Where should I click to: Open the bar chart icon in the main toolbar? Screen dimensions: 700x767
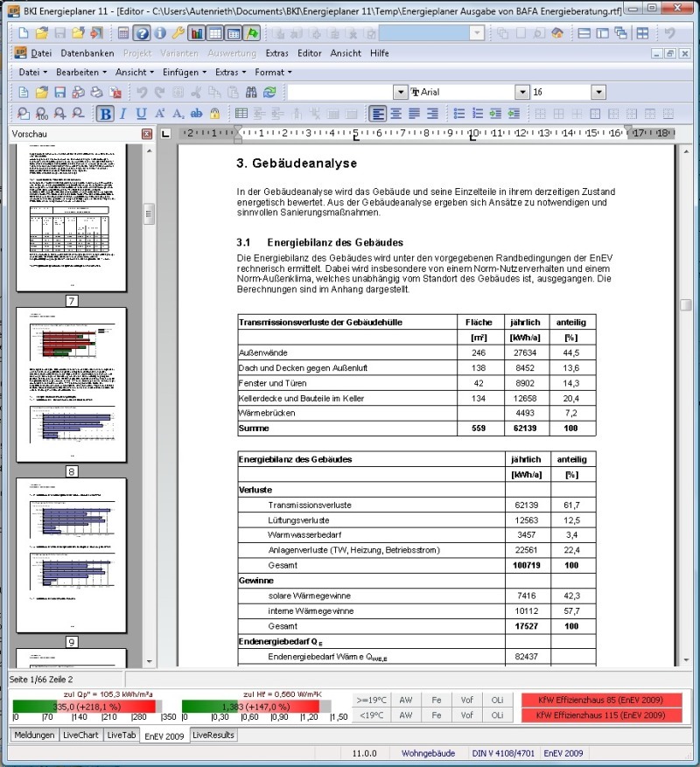coord(197,33)
